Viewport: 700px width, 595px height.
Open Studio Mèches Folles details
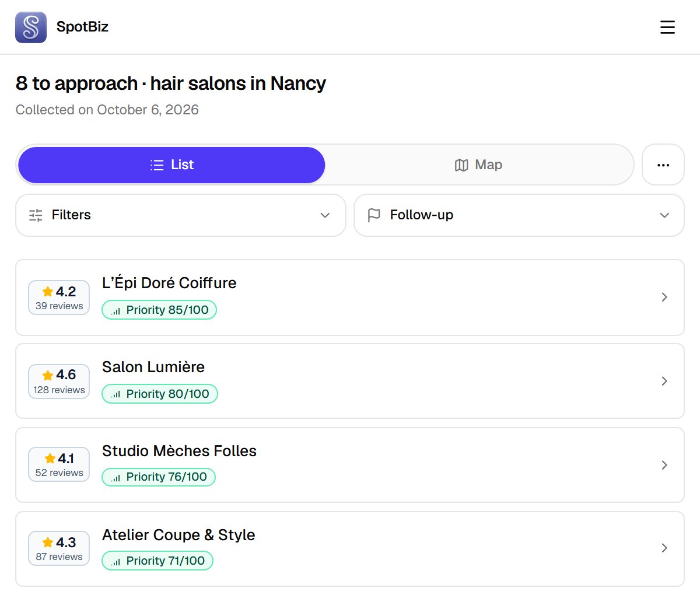(x=350, y=465)
